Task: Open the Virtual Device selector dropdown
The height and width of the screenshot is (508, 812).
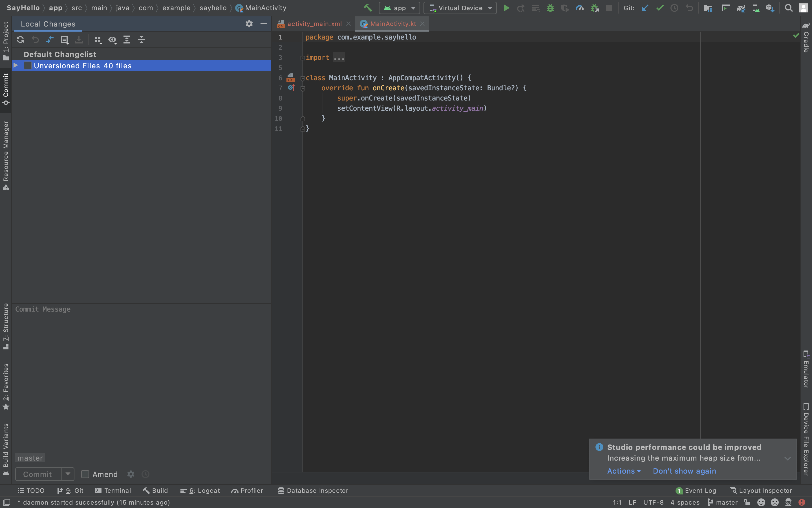Action: pyautogui.click(x=460, y=8)
